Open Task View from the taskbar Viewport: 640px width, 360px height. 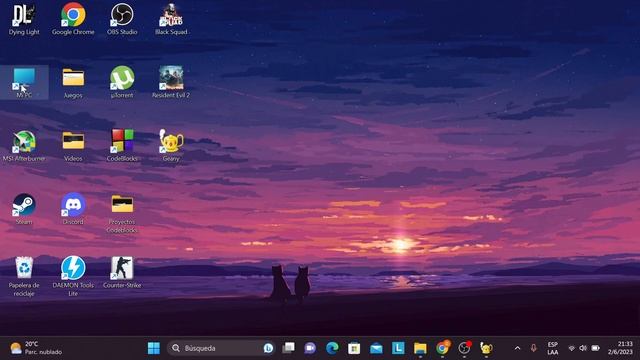click(289, 348)
